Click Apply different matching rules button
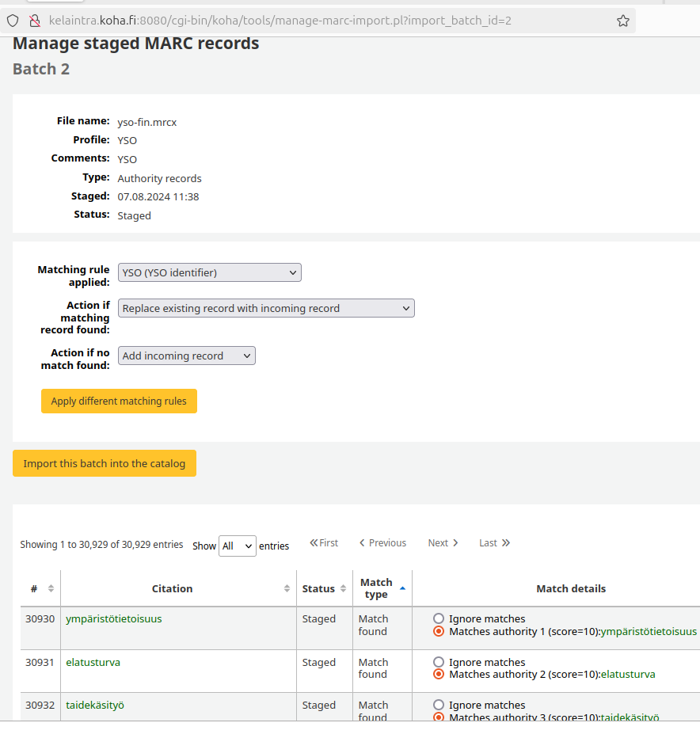The height and width of the screenshot is (738, 700). [x=119, y=401]
